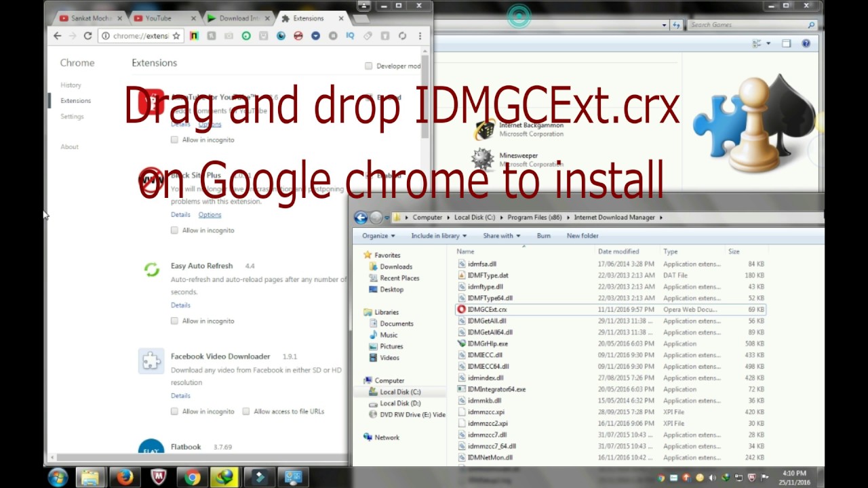The height and width of the screenshot is (488, 868).
Task: Allow Facebook Video Downloader in incognito
Action: 174,411
